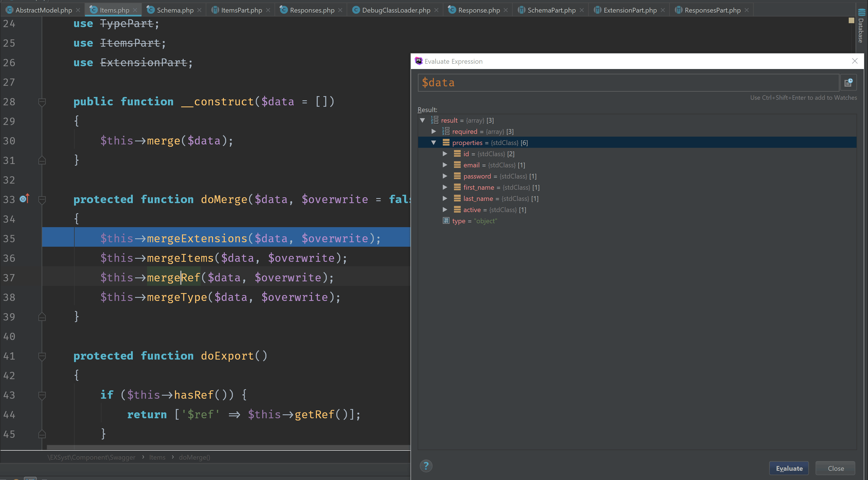Viewport: 868px width, 480px height.
Task: Click line number 35 in the gutter
Action: tap(9, 239)
